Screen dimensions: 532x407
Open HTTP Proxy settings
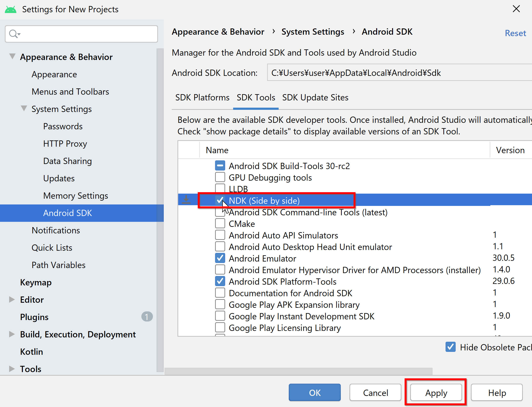pos(65,144)
